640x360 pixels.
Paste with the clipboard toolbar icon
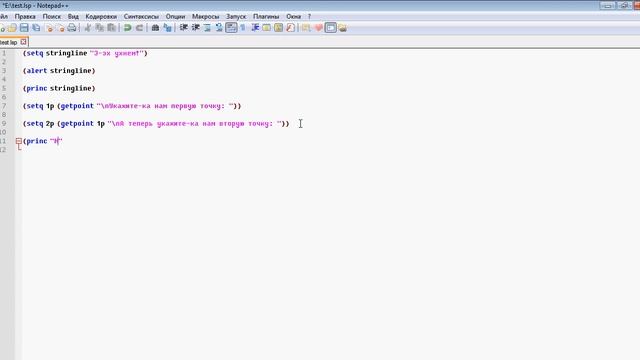coord(111,28)
